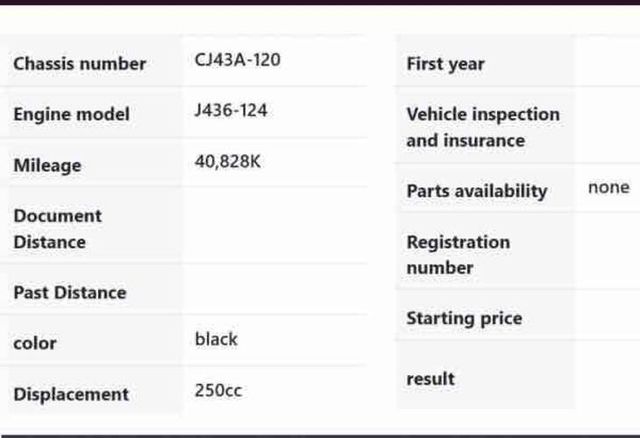Click the Registration number label
The width and height of the screenshot is (640, 438).
tap(457, 255)
